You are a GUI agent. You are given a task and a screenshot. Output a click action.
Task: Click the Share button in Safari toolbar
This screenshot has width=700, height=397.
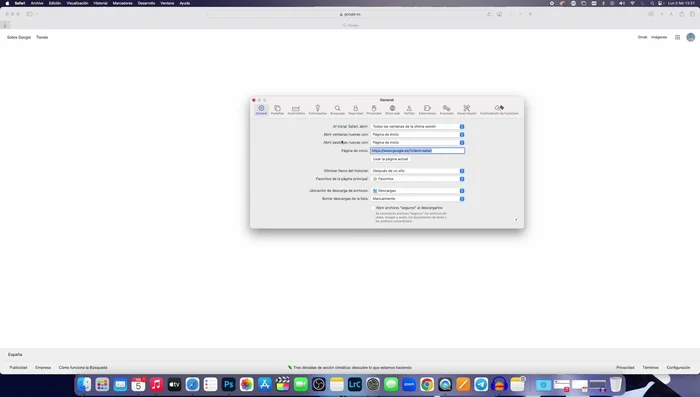click(x=682, y=14)
